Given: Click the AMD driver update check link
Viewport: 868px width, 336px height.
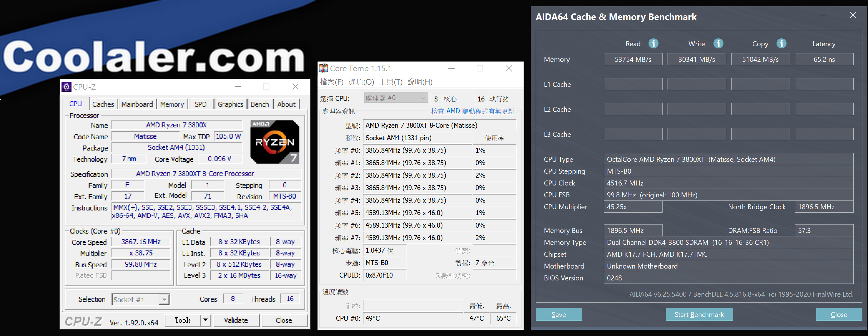Looking at the screenshot, I should 472,111.
